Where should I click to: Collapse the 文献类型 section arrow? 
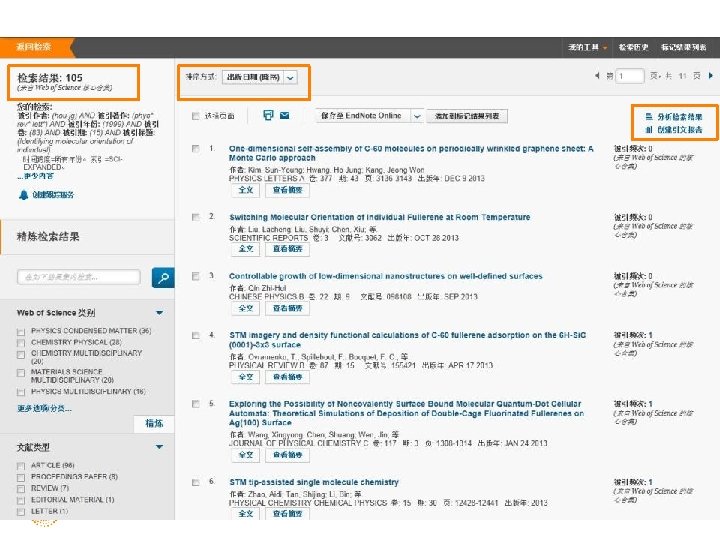point(159,447)
